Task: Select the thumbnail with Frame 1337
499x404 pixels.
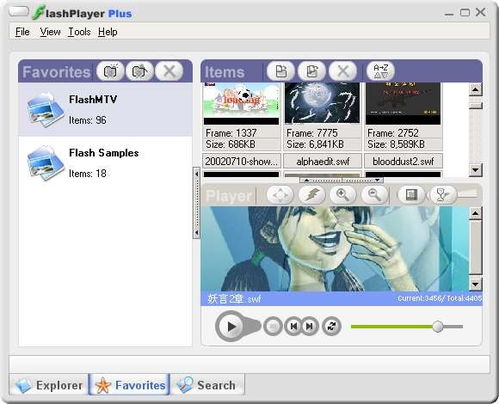Action: pos(241,104)
